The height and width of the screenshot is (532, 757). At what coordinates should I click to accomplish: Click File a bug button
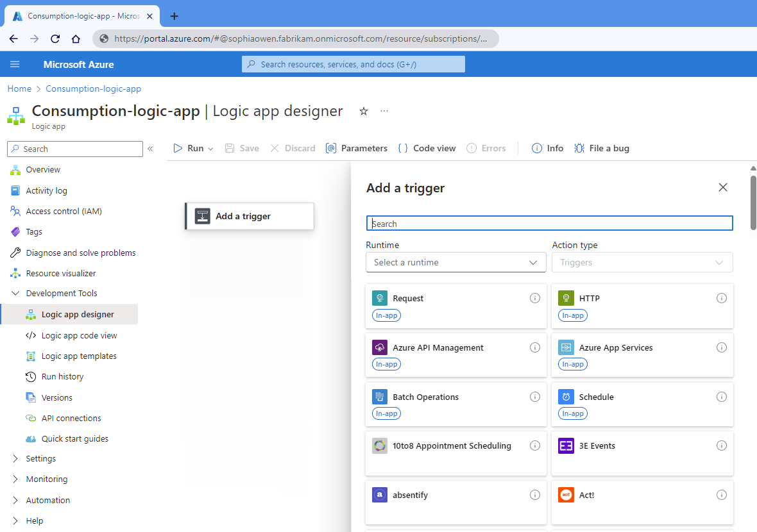(602, 148)
